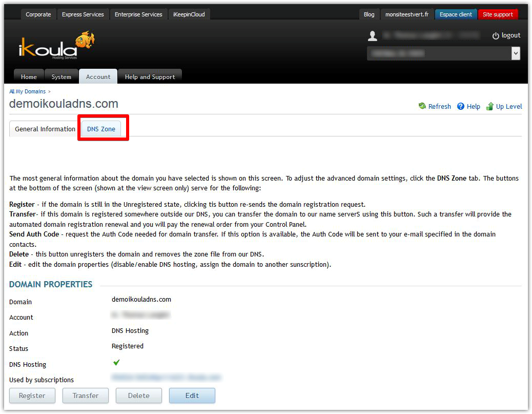532x414 pixels.
Task: Go Up Level using the arrow icon
Action: pos(504,106)
